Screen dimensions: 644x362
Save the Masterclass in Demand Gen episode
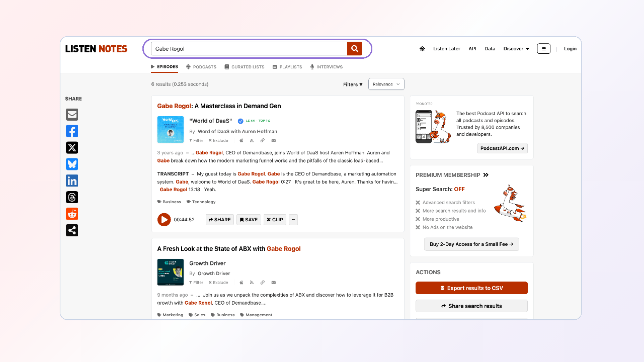[x=249, y=220]
